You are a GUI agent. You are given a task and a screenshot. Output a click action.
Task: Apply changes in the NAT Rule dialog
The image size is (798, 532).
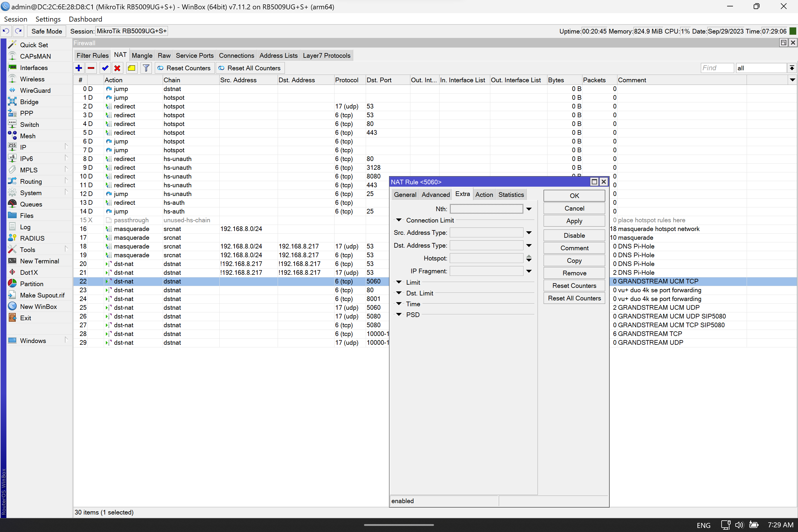574,220
